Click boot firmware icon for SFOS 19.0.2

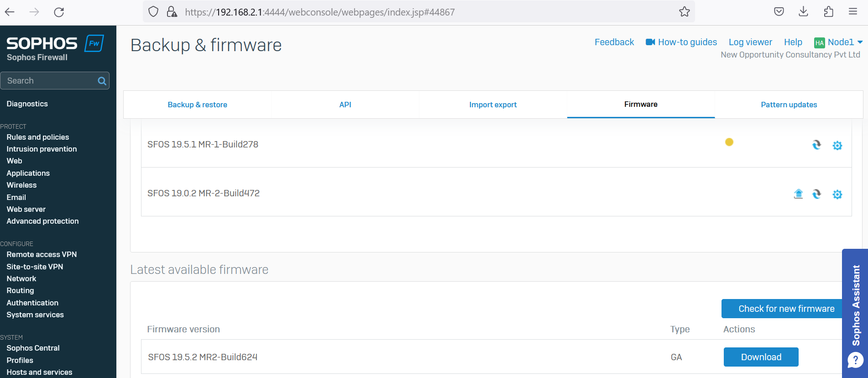click(x=816, y=194)
